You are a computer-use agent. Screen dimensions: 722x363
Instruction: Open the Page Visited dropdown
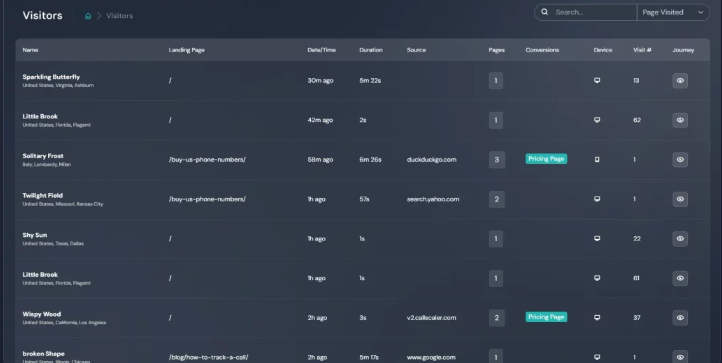click(x=673, y=12)
